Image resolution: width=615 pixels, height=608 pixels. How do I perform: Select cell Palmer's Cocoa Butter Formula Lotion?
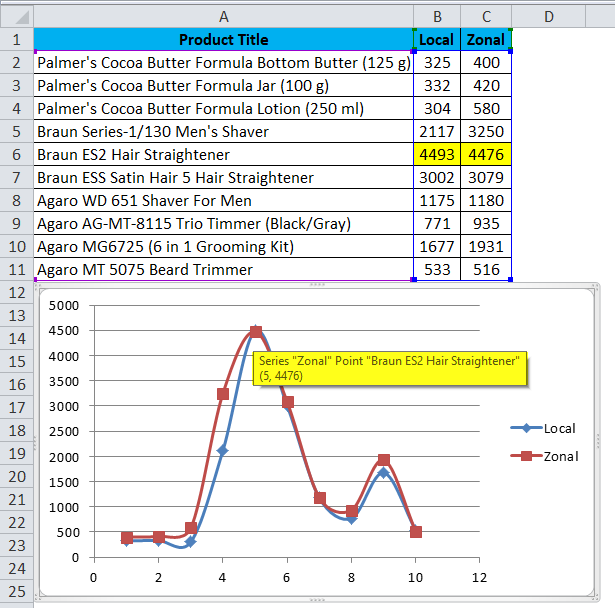tap(224, 109)
